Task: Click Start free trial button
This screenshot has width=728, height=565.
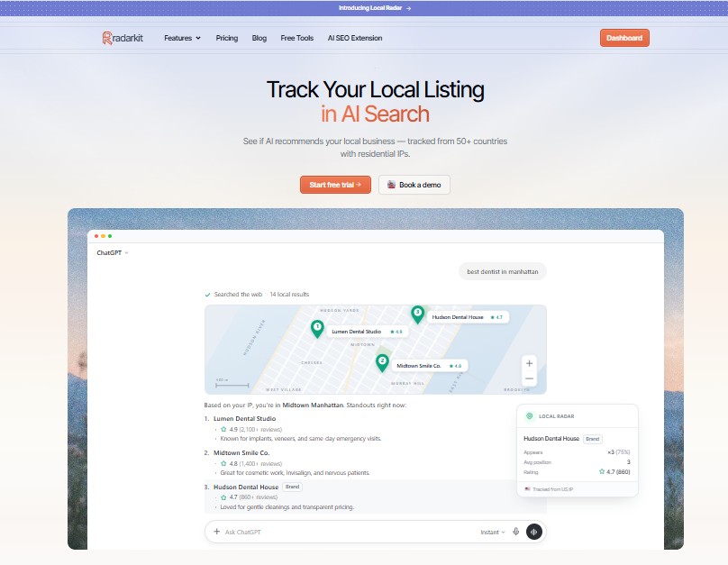Action: 335,185
